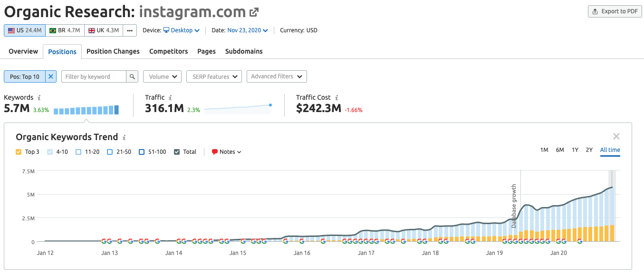
Task: Toggle the Top 3 checkbox in legend
Action: pyautogui.click(x=19, y=152)
